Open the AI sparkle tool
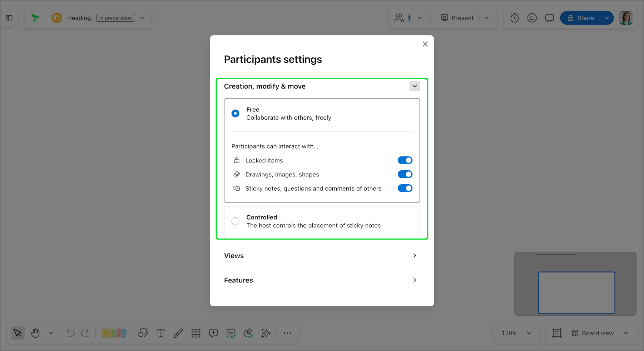 pos(266,333)
